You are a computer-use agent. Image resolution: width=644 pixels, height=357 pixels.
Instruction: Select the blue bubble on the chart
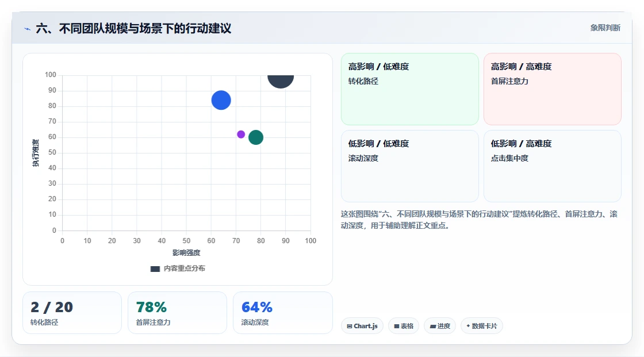pos(221,100)
